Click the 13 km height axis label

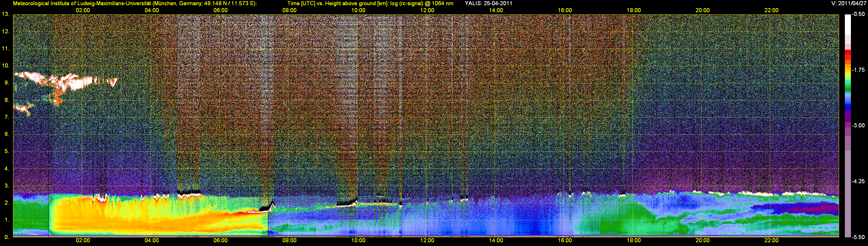pos(5,14)
